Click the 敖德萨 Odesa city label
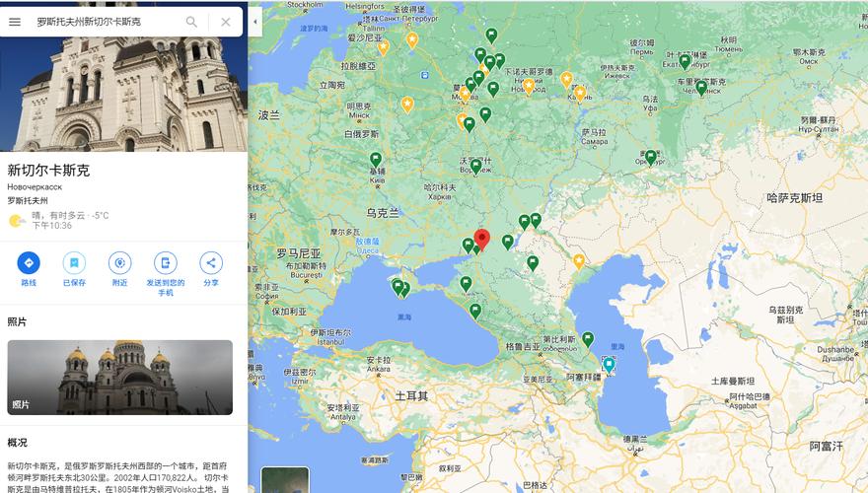 (368, 246)
